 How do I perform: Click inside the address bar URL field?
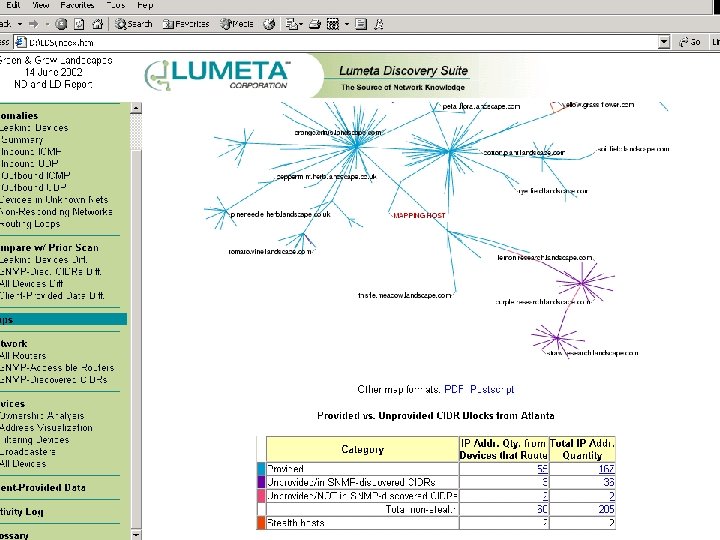342,43
